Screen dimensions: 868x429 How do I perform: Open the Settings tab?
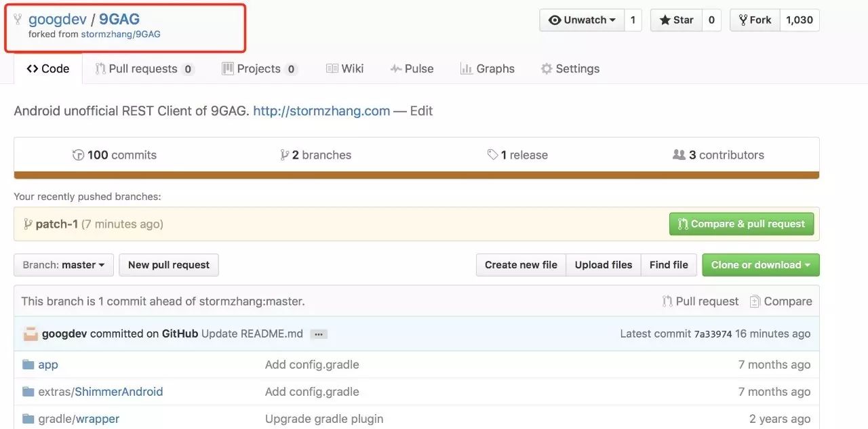click(x=570, y=68)
